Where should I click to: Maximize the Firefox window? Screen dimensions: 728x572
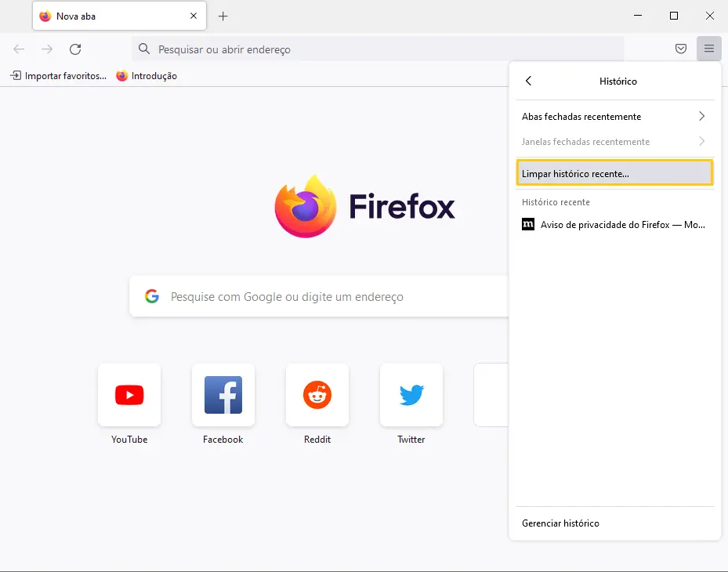(x=674, y=16)
